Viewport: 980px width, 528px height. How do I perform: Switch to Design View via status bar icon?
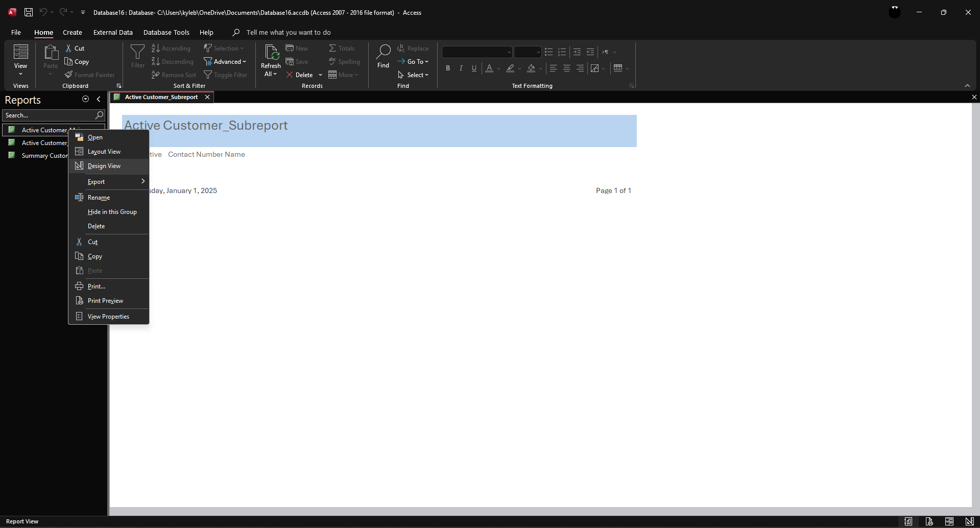969,521
